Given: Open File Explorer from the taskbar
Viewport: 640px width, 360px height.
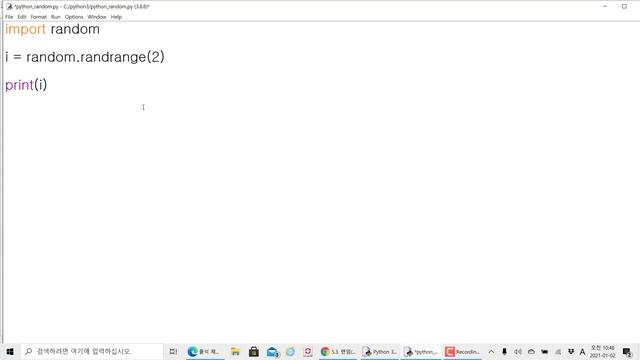Looking at the screenshot, I should 235,351.
